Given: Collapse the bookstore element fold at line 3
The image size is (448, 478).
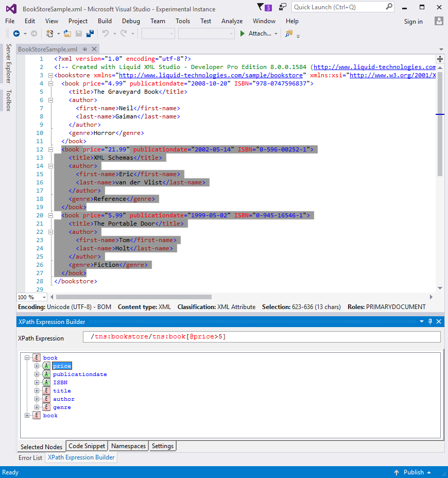Looking at the screenshot, I should pyautogui.click(x=51, y=75).
